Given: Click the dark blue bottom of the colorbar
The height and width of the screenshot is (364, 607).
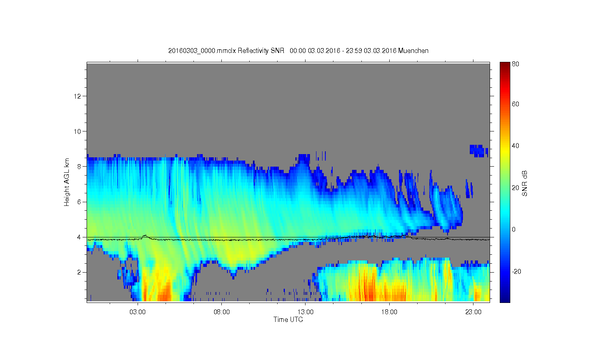Looking at the screenshot, I should [x=505, y=299].
